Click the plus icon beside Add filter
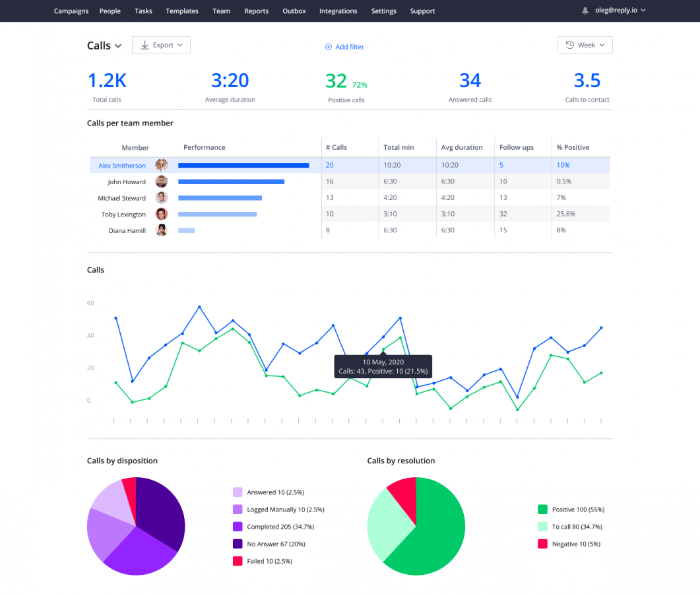Image resolution: width=700 pixels, height=594 pixels. [329, 47]
